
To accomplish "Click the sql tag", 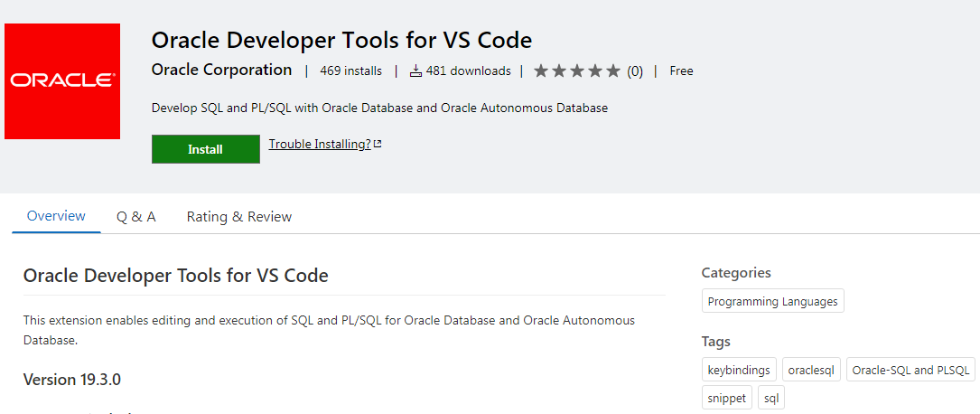I will (x=770, y=398).
